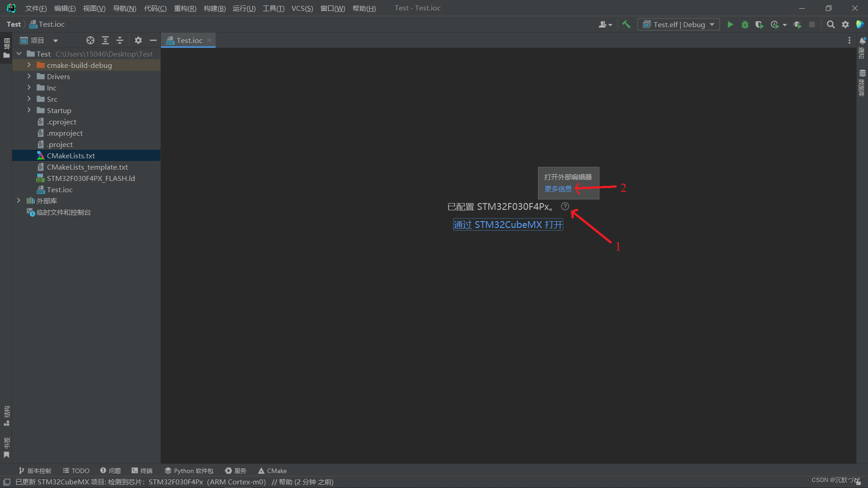Image resolution: width=868 pixels, height=488 pixels.
Task: Select .cproject file in tree
Action: pyautogui.click(x=86, y=122)
